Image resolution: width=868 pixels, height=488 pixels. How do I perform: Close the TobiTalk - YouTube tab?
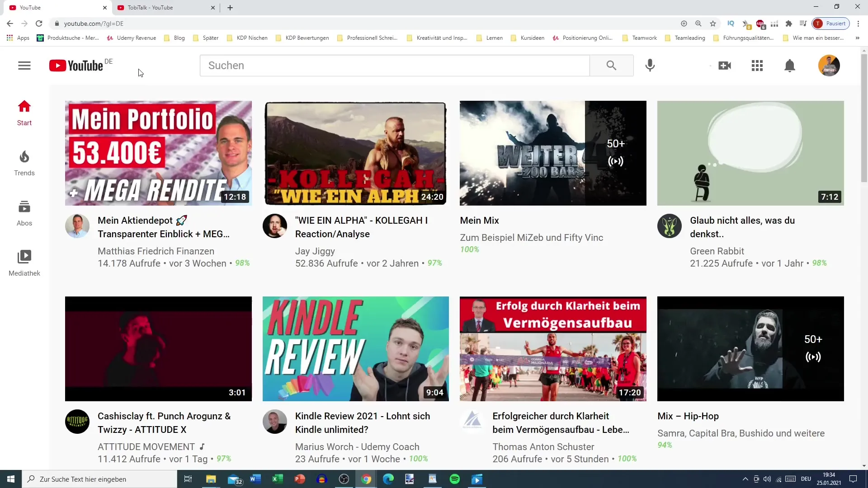click(x=213, y=8)
